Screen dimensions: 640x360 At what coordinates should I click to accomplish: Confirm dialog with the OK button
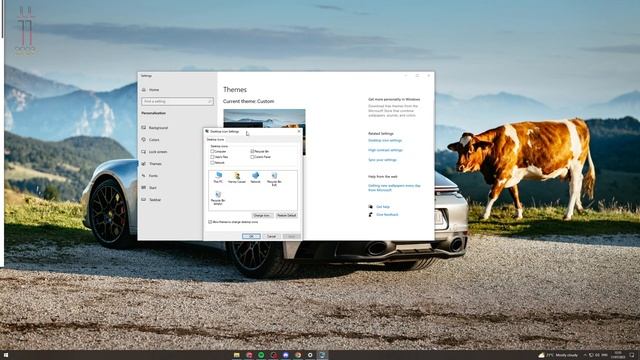(251, 236)
